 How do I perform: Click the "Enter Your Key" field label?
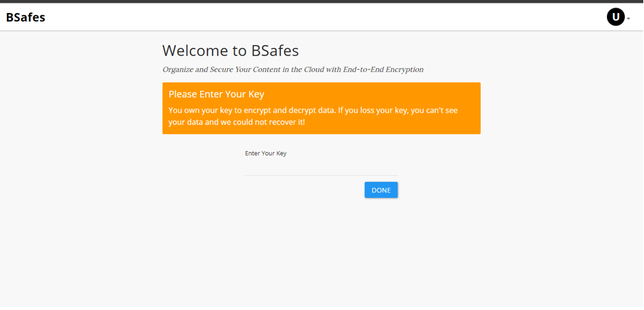[x=266, y=153]
